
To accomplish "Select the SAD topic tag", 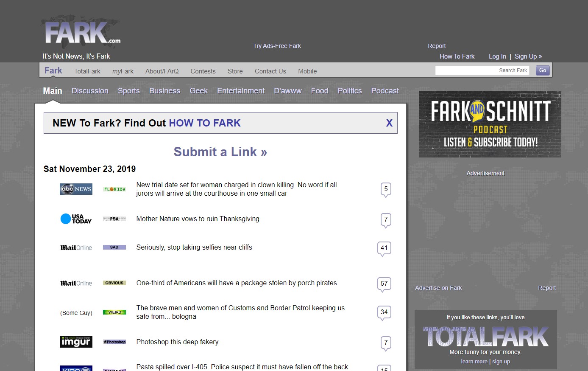I will (x=114, y=247).
